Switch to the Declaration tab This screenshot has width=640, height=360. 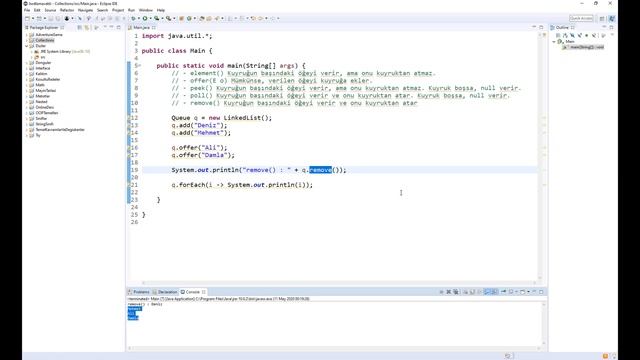[x=165, y=292]
